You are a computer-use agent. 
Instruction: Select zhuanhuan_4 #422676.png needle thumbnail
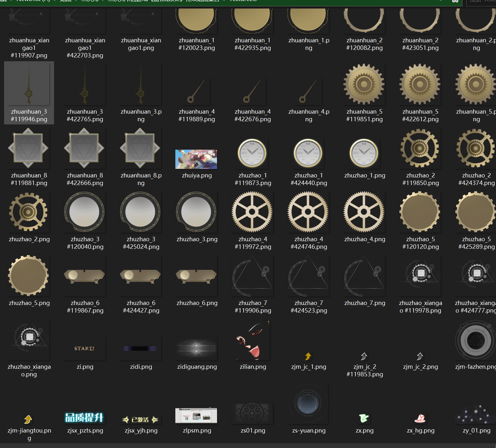pos(252,92)
